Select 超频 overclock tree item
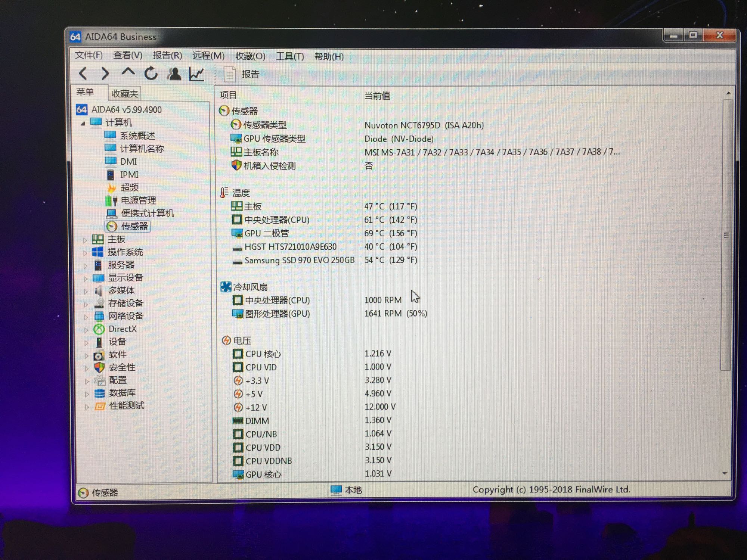Image resolution: width=747 pixels, height=560 pixels. pyautogui.click(x=129, y=187)
